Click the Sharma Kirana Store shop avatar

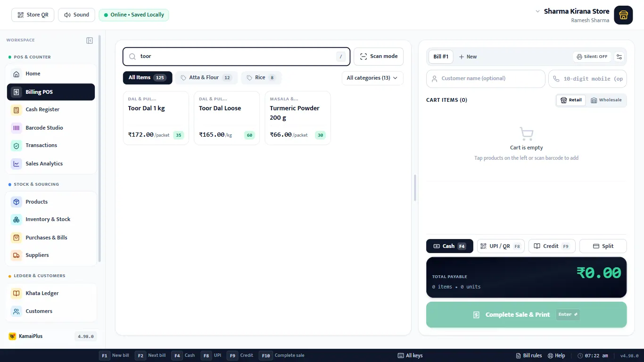click(x=623, y=15)
